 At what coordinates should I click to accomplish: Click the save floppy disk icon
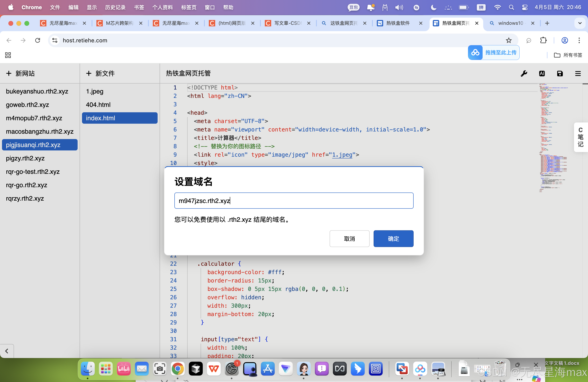click(560, 74)
